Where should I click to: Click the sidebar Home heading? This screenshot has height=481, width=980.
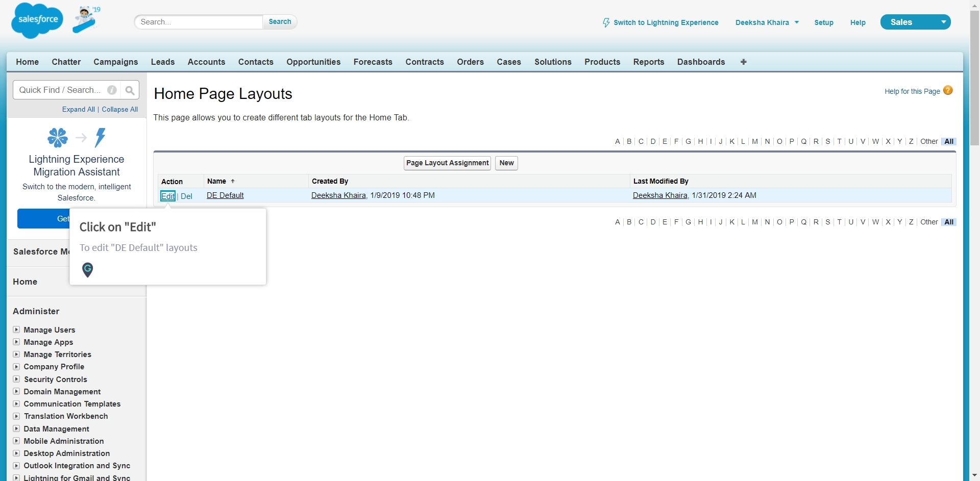25,282
